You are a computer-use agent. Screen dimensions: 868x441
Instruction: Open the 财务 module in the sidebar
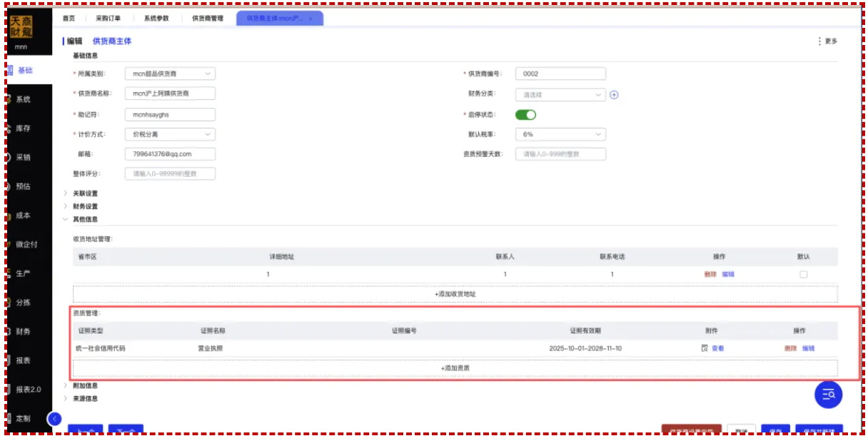pyautogui.click(x=24, y=332)
